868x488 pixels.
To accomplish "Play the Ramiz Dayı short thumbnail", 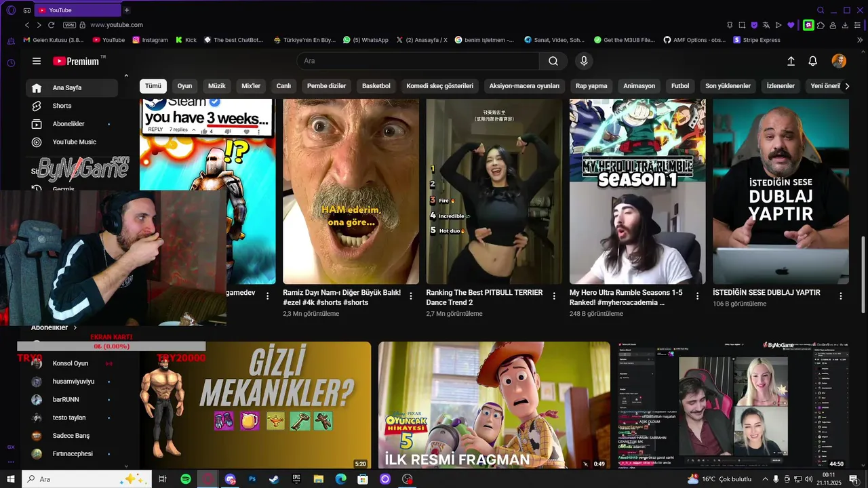I will (351, 192).
